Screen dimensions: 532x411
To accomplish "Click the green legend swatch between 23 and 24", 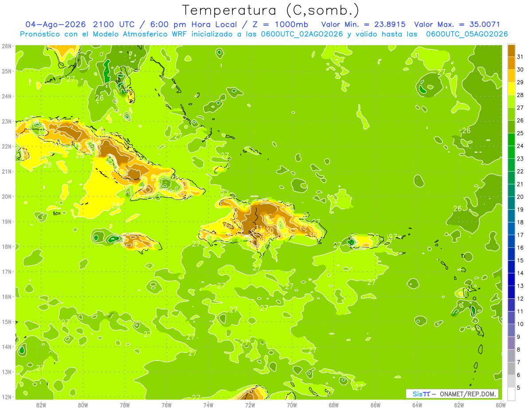I will point(511,152).
